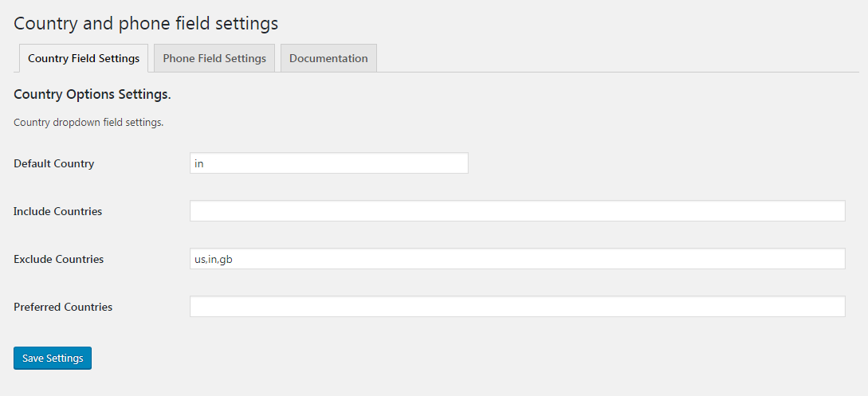Switch to the Phone Field Settings tab
This screenshot has height=396, width=868.
[214, 58]
